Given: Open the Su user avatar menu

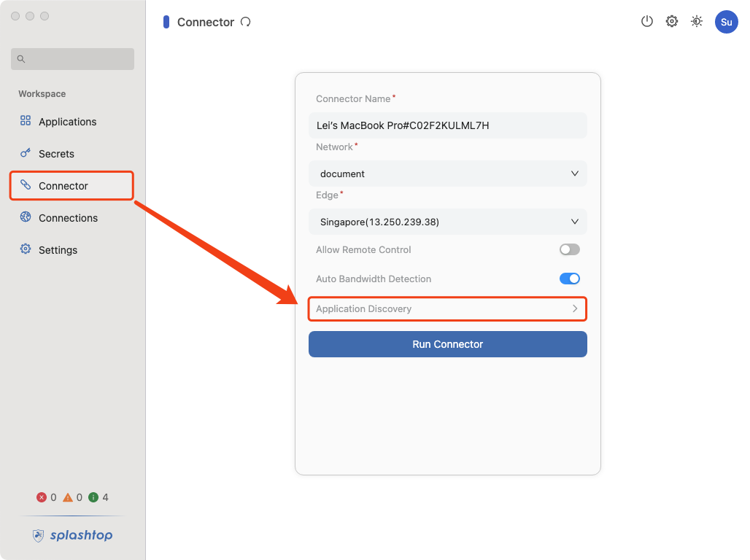Looking at the screenshot, I should tap(726, 22).
